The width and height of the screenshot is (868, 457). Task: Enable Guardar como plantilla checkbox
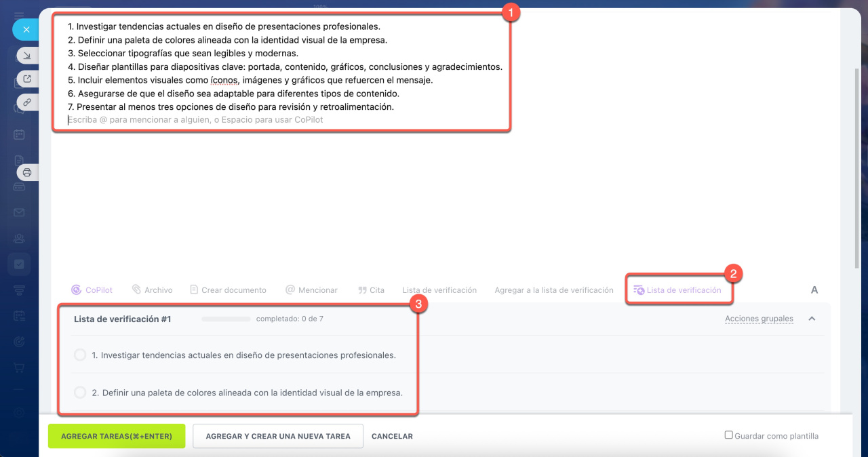click(729, 435)
